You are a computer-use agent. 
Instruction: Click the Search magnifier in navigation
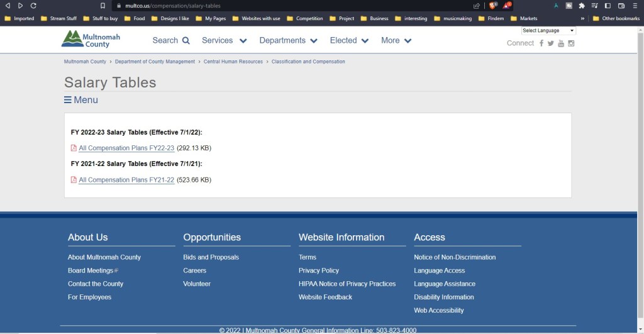coord(186,41)
